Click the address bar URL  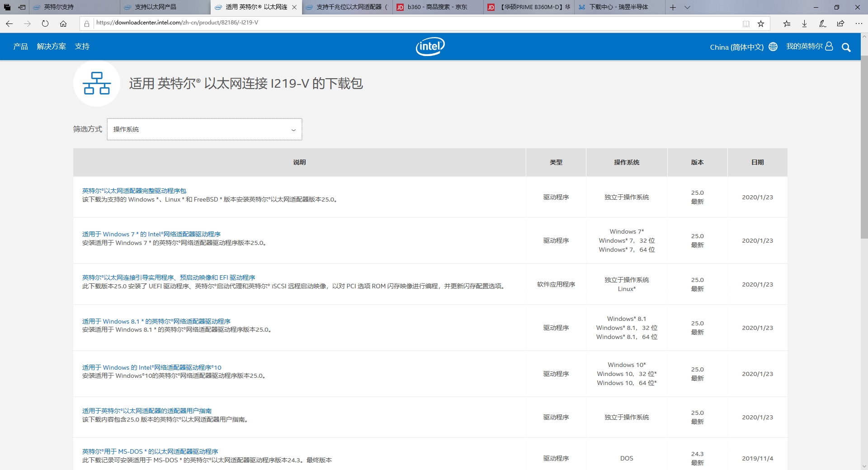(x=177, y=22)
